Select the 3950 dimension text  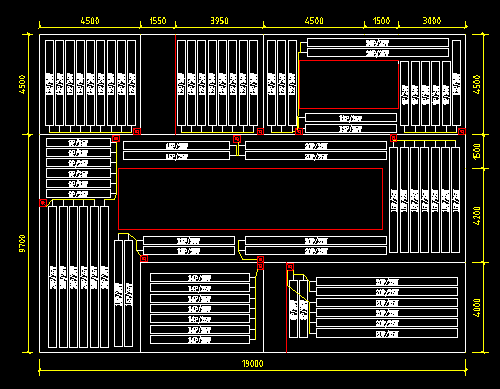[219, 21]
